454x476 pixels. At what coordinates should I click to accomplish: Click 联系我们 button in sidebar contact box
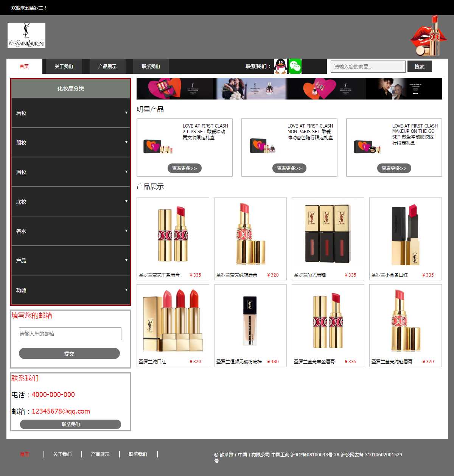pyautogui.click(x=70, y=424)
